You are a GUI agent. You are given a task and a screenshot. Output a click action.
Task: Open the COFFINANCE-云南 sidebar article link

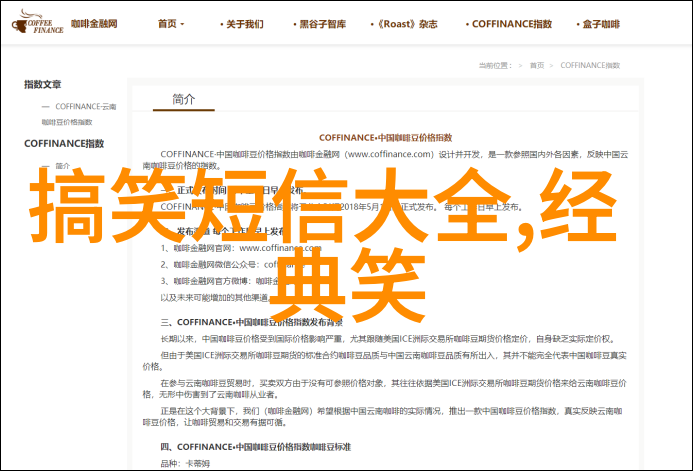pos(79,114)
